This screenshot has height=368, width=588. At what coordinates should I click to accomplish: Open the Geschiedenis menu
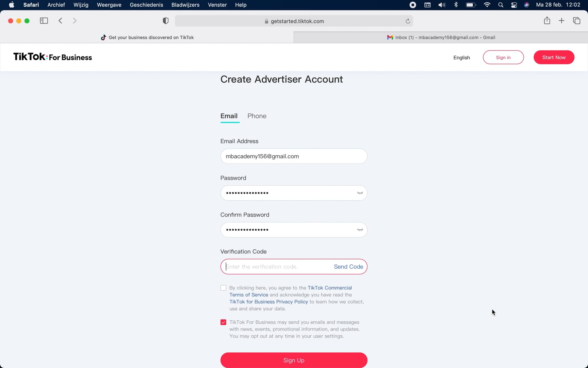point(146,5)
